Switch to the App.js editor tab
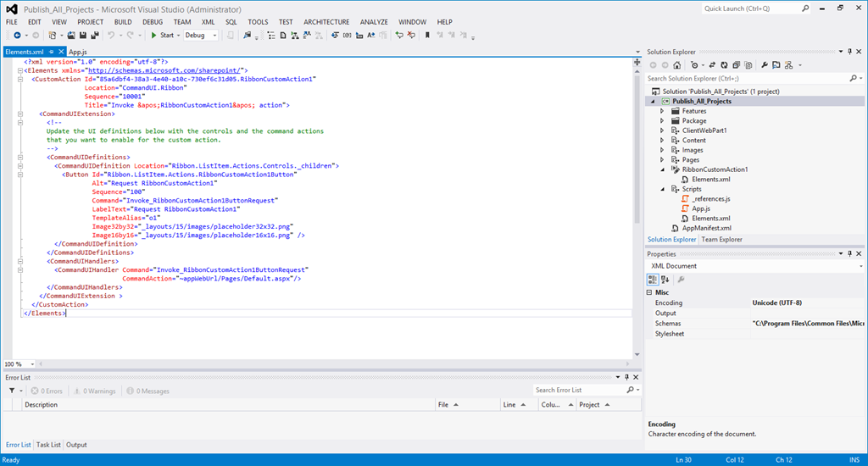 click(78, 52)
